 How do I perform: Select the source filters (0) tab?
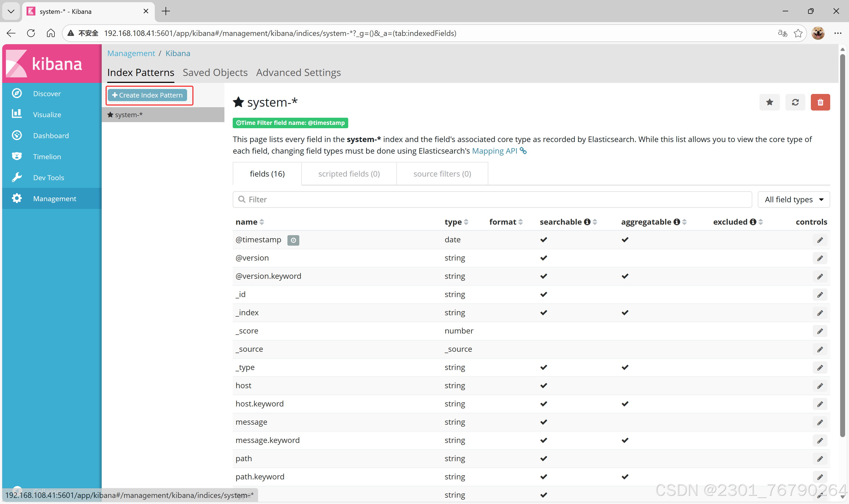pyautogui.click(x=442, y=174)
